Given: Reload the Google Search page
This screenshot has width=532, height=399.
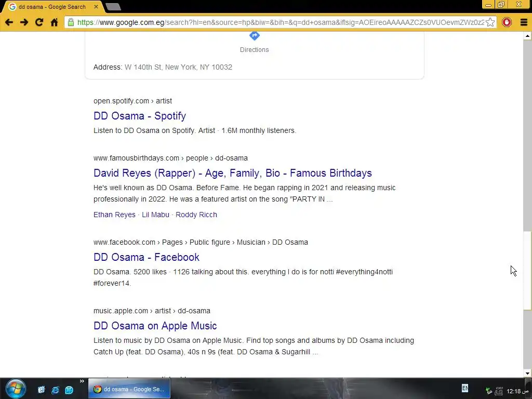Looking at the screenshot, I should pyautogui.click(x=39, y=22).
